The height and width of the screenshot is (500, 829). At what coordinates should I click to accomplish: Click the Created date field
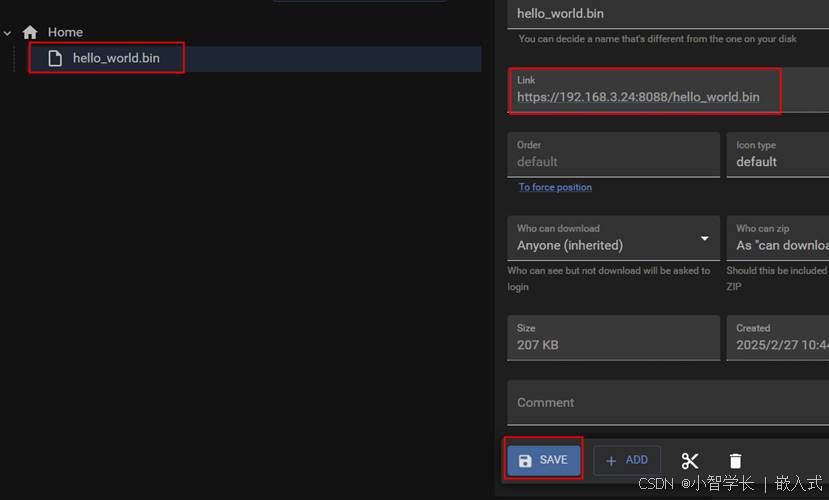(778, 338)
